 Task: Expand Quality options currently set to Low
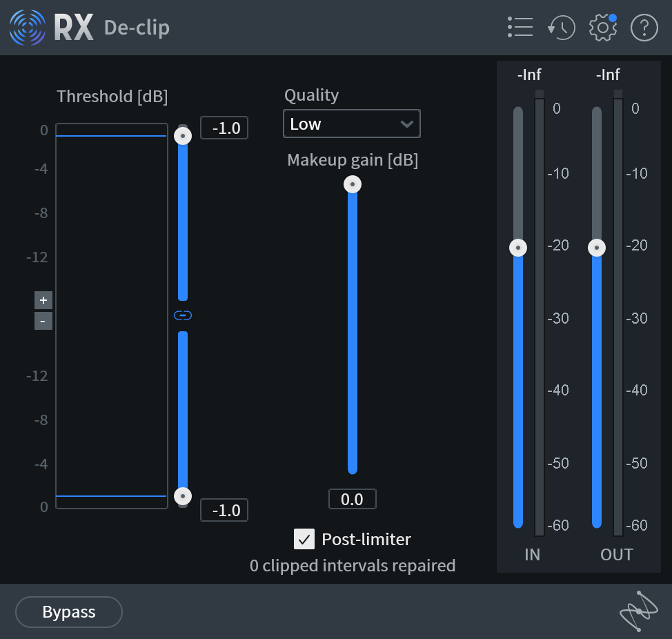click(352, 124)
